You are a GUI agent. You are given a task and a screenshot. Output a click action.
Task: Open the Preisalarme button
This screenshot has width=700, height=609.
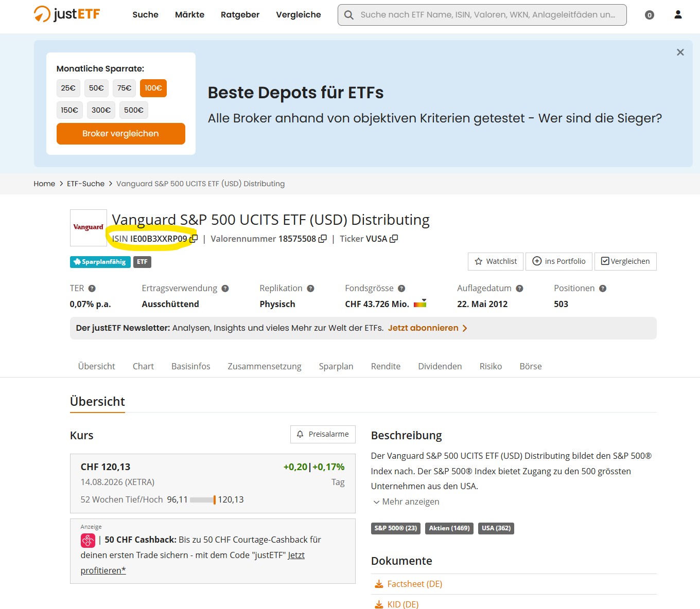point(323,434)
